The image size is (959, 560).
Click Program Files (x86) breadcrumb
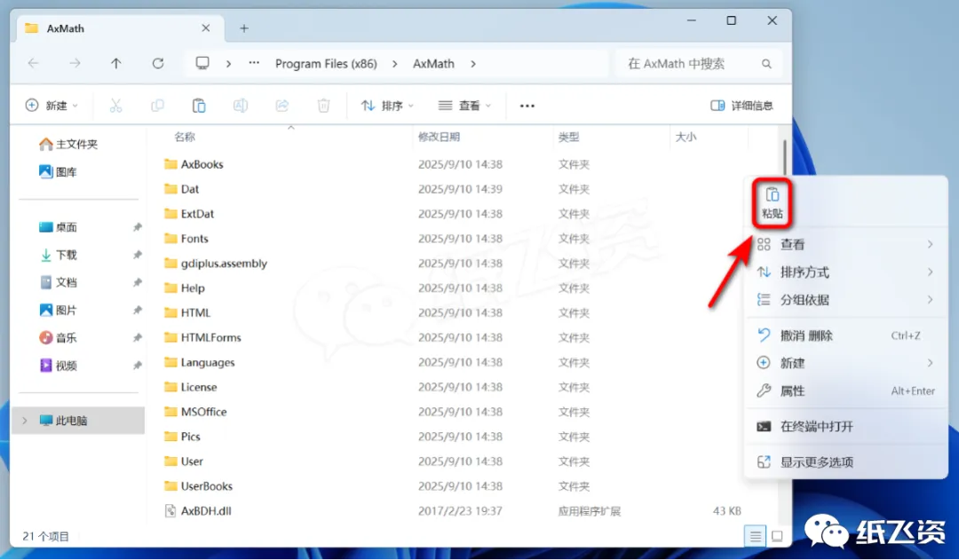(326, 64)
